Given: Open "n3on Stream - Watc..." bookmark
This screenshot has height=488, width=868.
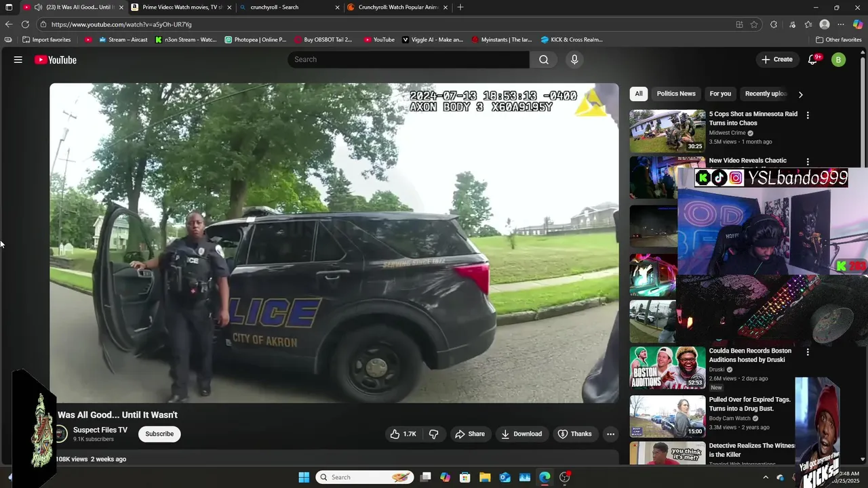Looking at the screenshot, I should [x=186, y=39].
